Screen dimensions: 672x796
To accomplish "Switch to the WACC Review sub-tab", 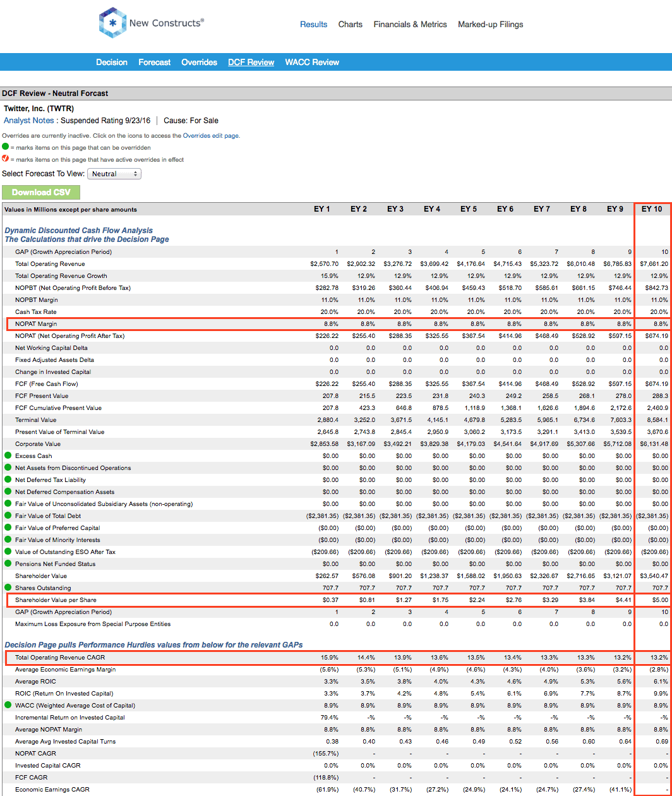I will coord(312,62).
